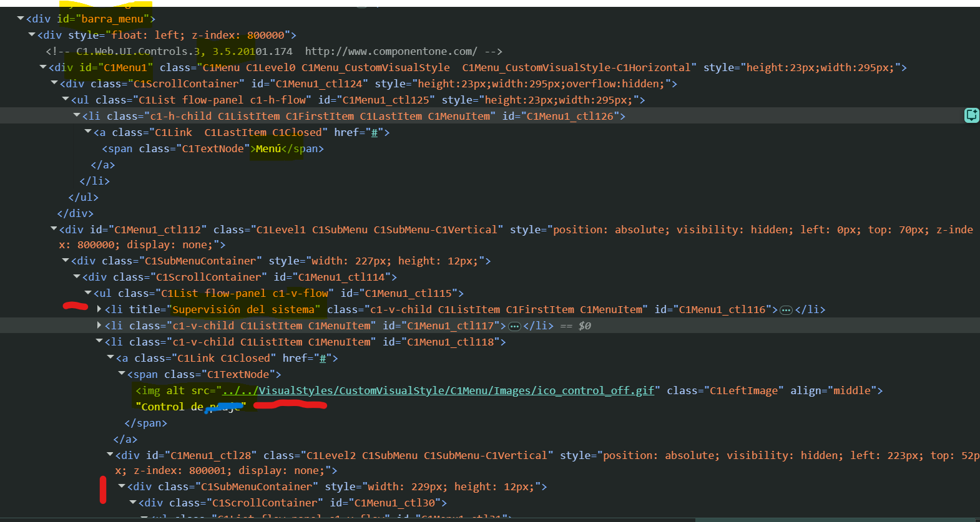This screenshot has height=522, width=980.
Task: Collapse the li with id C1Menu1_ctl118
Action: coord(99,342)
